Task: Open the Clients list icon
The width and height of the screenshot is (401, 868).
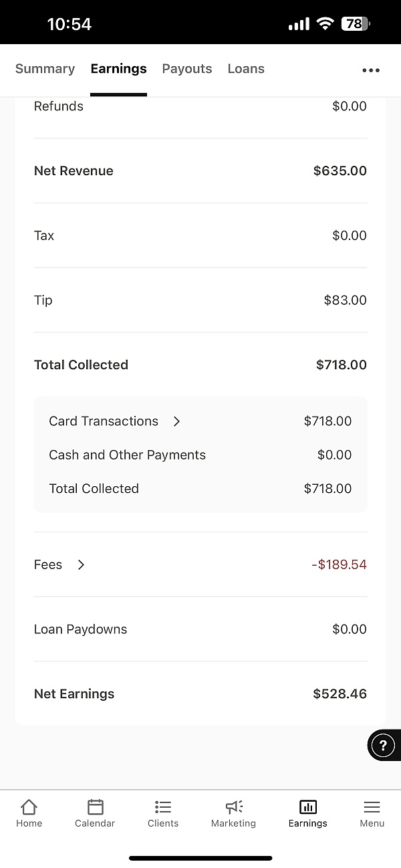Action: [163, 806]
